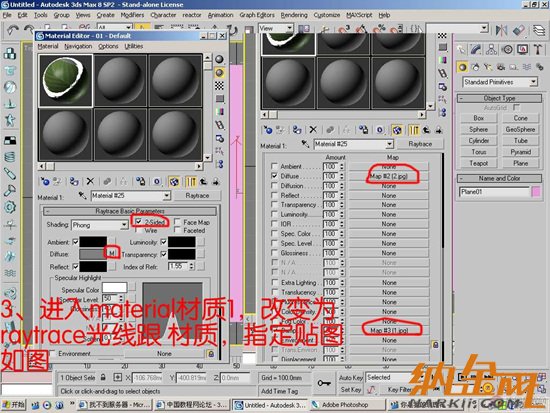Uncheck the Diffuse map checkbox in Maps list

click(x=274, y=176)
